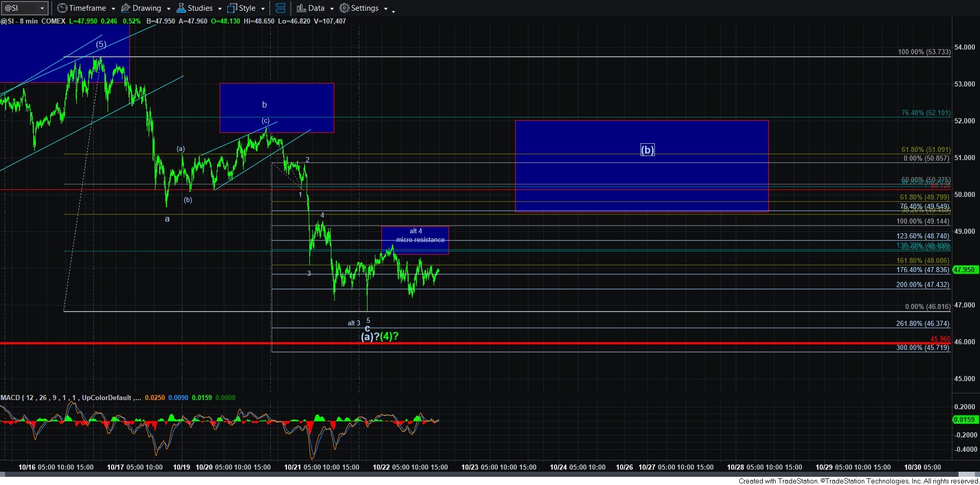
Task: Click the Studies flask icon
Action: [x=181, y=8]
